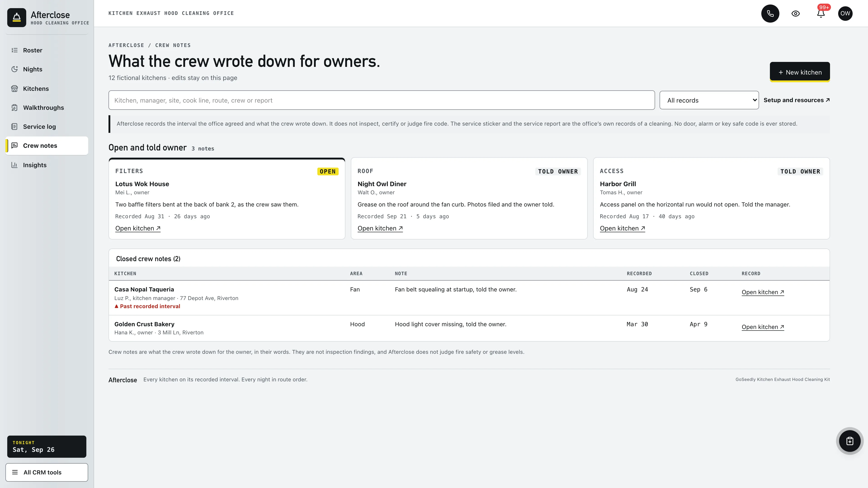Click TOLD OWNER badge on Night Owl Diner
Screen dimensions: 868x488
tap(558, 171)
